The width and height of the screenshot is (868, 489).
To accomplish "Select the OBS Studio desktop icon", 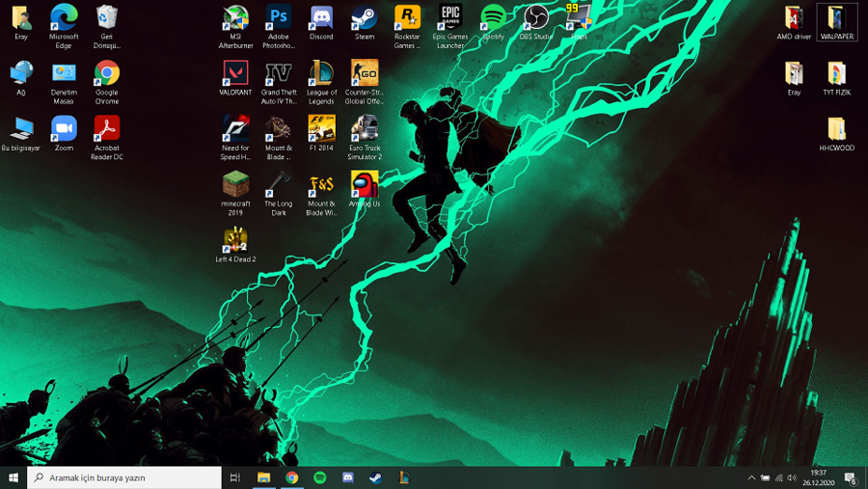I will point(535,18).
